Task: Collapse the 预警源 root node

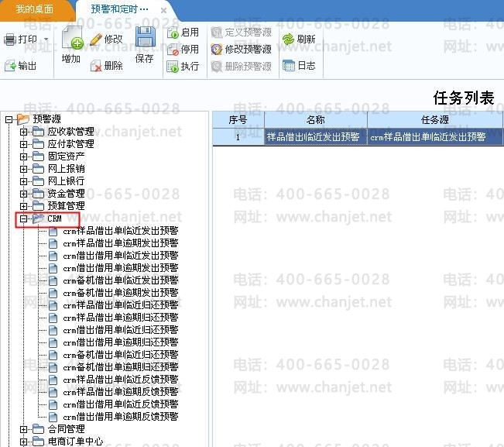Action: point(9,119)
